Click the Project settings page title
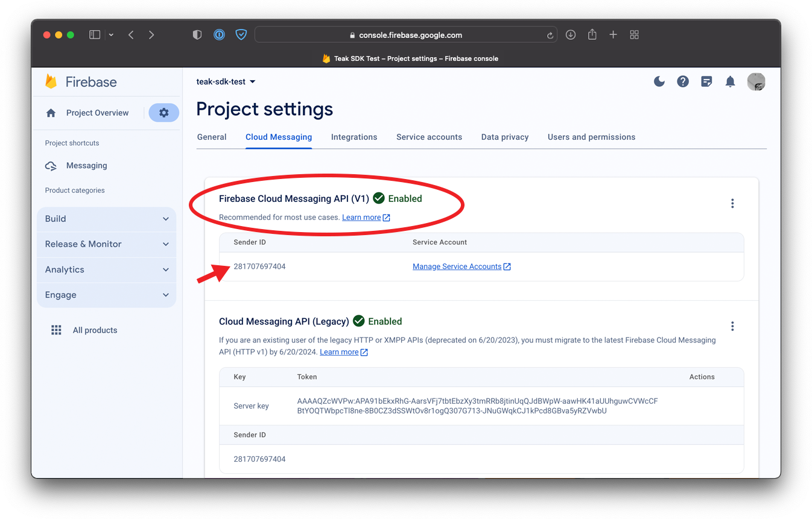 tap(264, 109)
